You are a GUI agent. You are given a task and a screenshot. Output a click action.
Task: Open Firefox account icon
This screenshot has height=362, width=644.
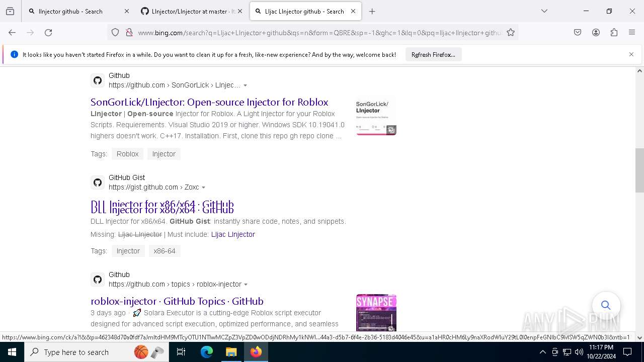pos(596,32)
